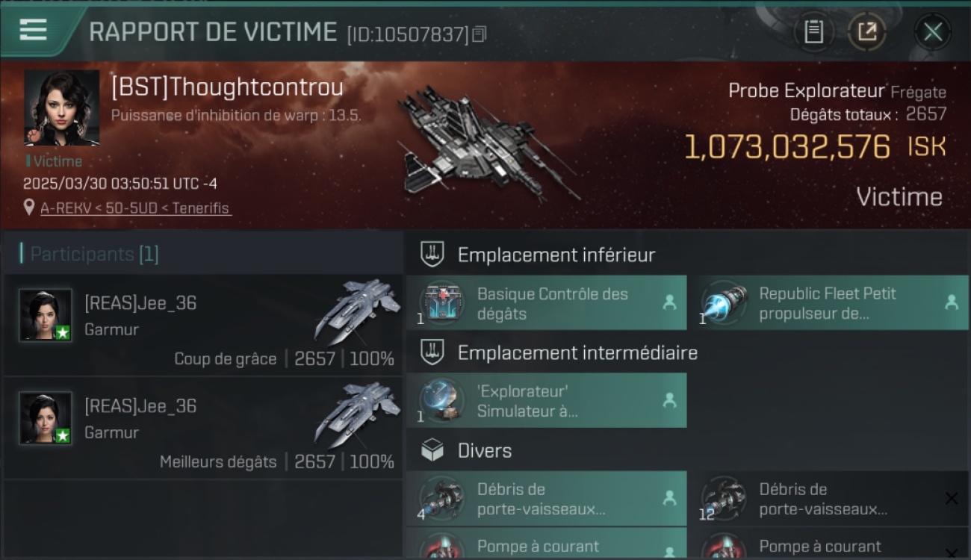The width and height of the screenshot is (971, 560).
Task: Open victim Thoughtcontrou's portrait
Action: click(x=62, y=108)
